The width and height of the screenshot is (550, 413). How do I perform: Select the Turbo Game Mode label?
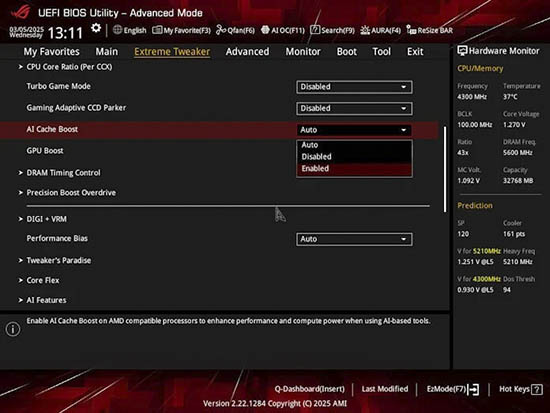59,86
